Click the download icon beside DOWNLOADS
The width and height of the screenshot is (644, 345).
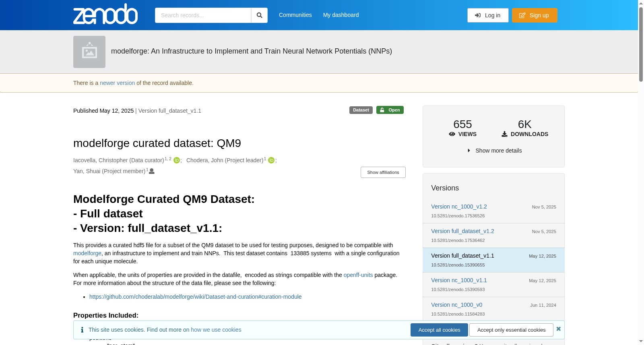504,134
